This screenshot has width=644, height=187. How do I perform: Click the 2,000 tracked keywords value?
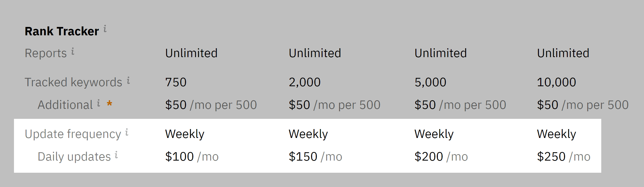pyautogui.click(x=305, y=82)
